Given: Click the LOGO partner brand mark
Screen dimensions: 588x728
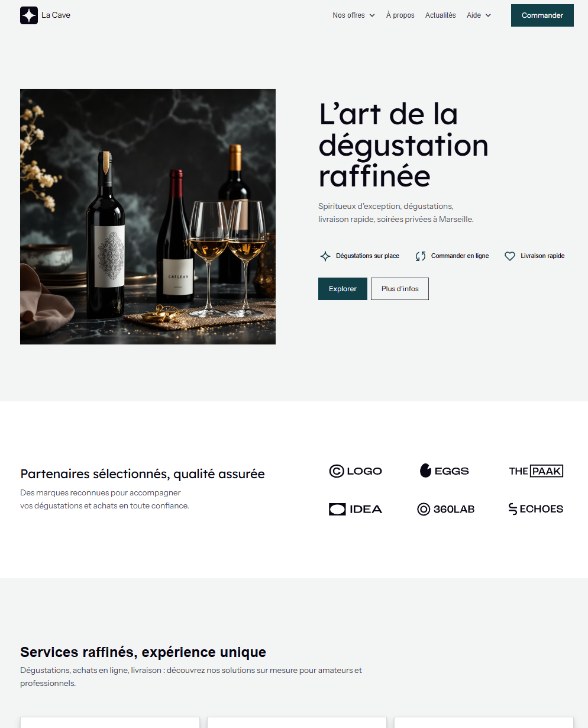Looking at the screenshot, I should [x=356, y=471].
